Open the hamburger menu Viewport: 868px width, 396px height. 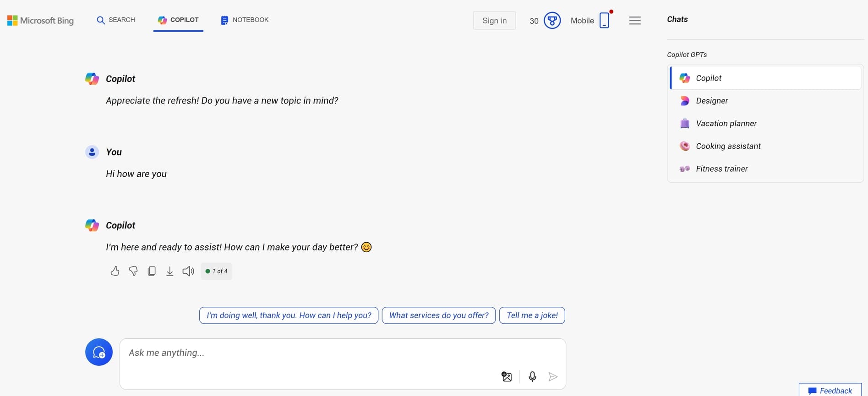[635, 20]
